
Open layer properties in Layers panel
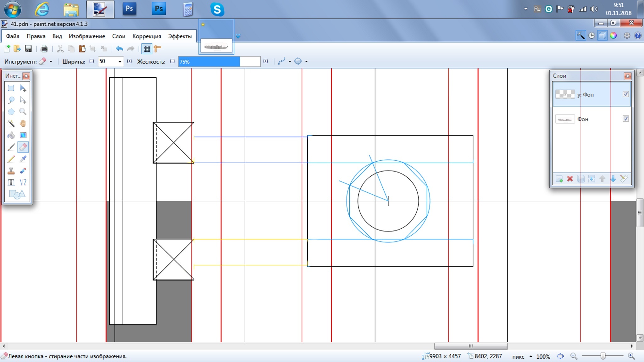(x=624, y=179)
